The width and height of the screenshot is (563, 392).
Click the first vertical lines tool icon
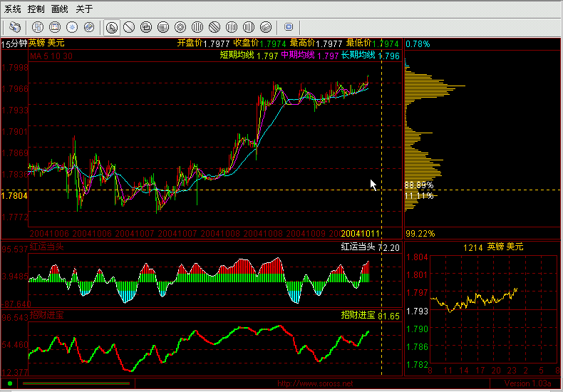point(197,27)
